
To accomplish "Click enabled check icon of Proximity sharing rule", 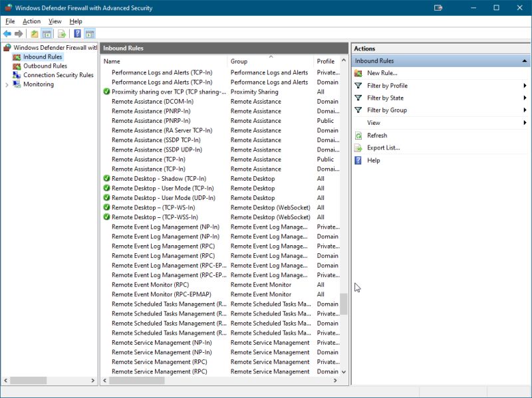I will click(106, 92).
